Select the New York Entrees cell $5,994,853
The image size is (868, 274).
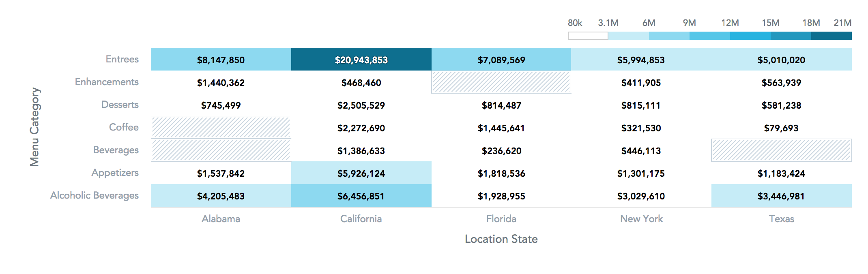641,59
